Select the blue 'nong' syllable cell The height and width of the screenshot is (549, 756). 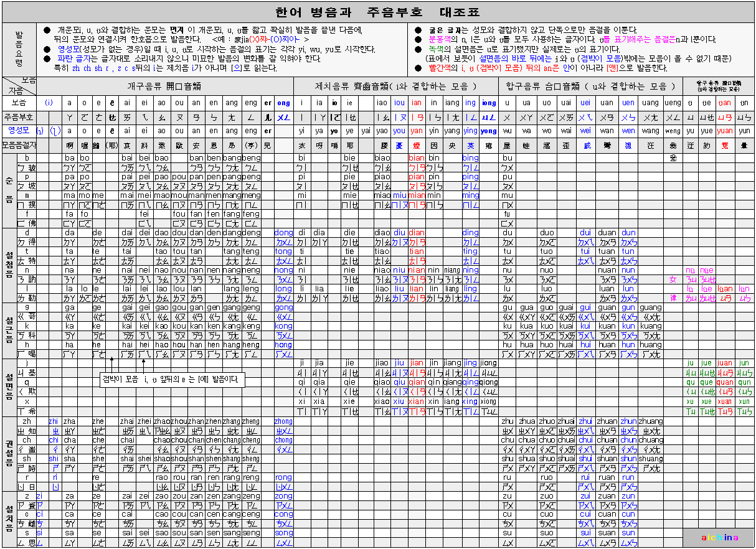coord(283,270)
